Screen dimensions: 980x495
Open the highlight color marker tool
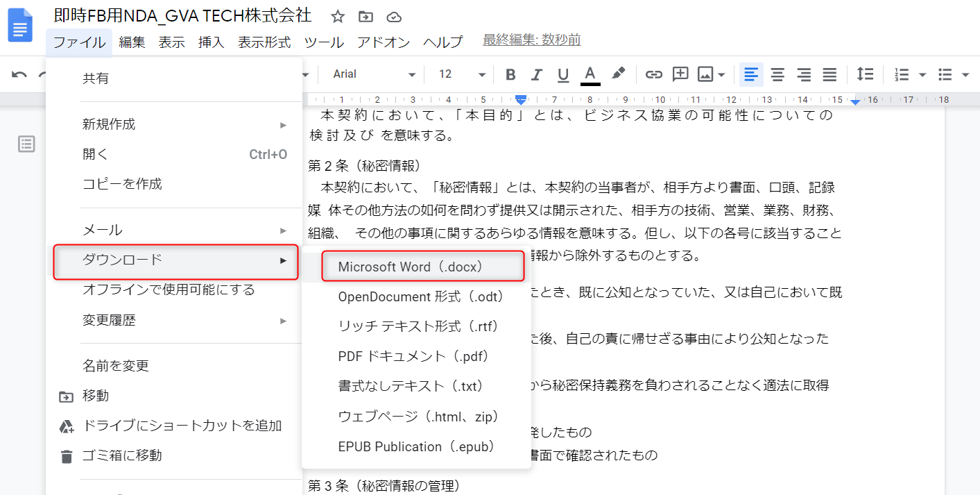coord(619,74)
